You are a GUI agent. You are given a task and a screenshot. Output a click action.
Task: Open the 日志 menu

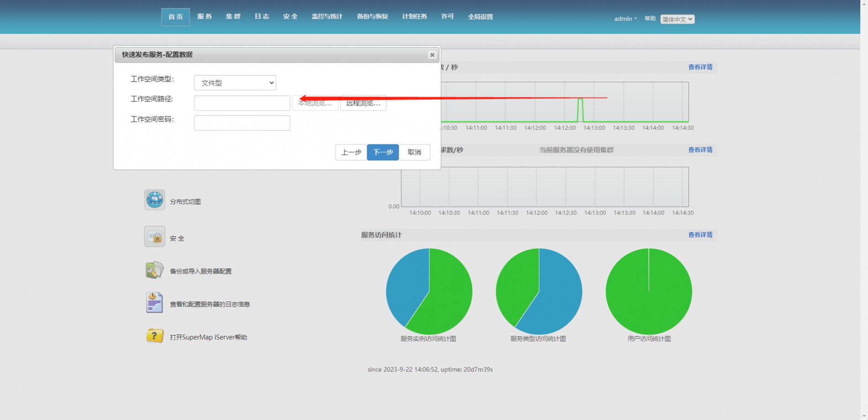tap(262, 16)
